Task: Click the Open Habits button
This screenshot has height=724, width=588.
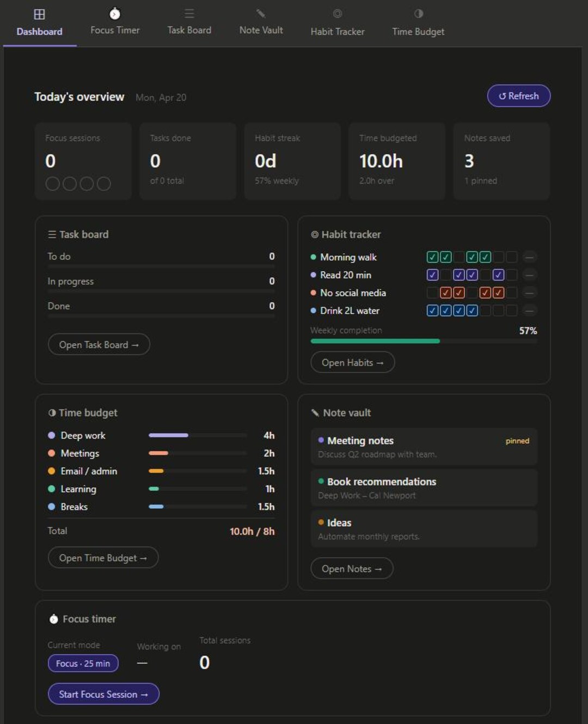Action: (353, 363)
